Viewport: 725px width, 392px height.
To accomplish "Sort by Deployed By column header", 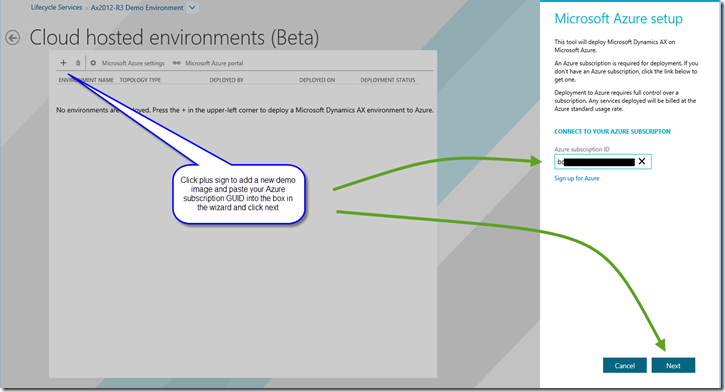I will pos(226,80).
